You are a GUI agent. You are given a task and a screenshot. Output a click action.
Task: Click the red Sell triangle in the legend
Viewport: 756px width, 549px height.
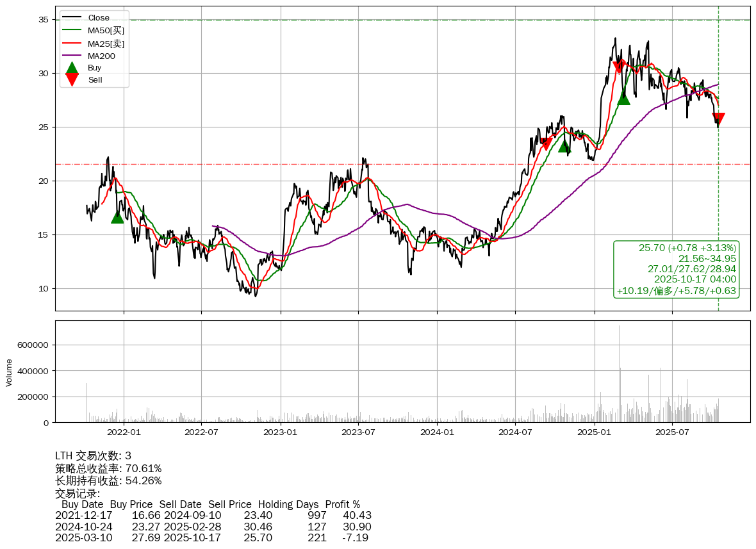tap(72, 80)
